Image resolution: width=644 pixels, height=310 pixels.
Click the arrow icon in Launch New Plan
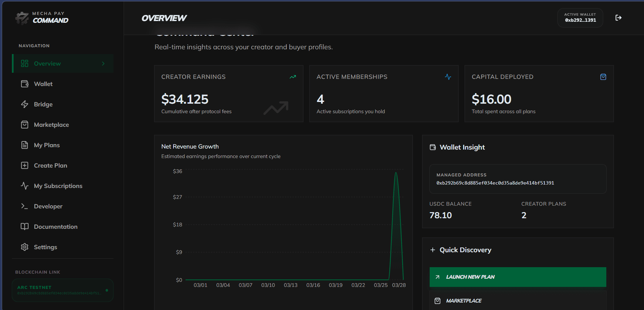coord(437,277)
